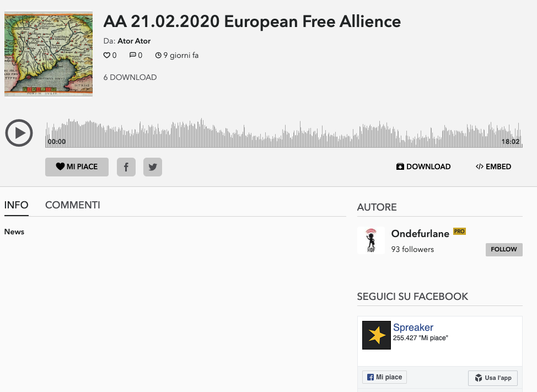Screen dimensions: 537x392
Task: Click the heart likes count icon
Action: click(x=107, y=55)
